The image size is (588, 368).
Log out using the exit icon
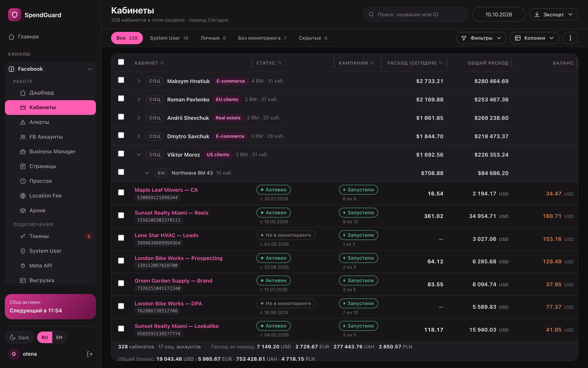click(x=90, y=354)
